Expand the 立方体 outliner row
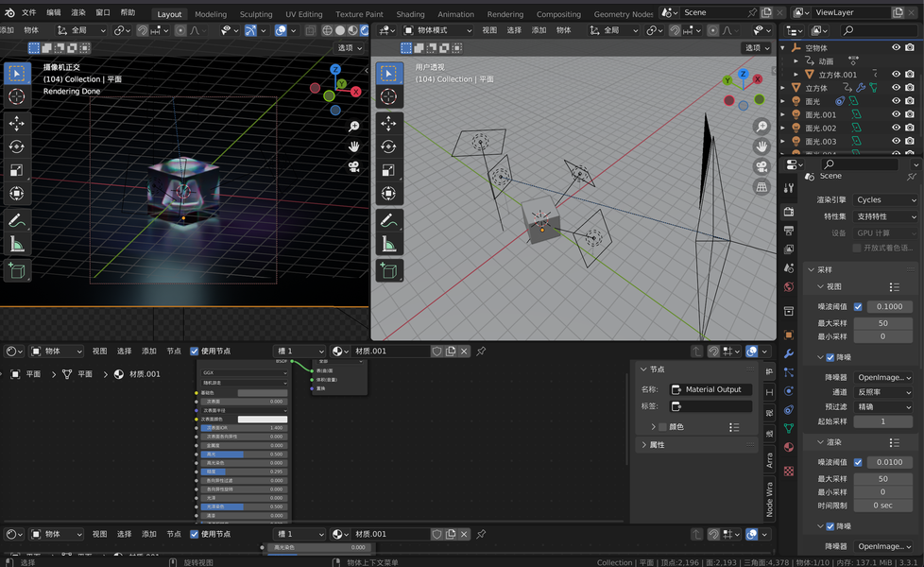924x567 pixels. pos(783,88)
